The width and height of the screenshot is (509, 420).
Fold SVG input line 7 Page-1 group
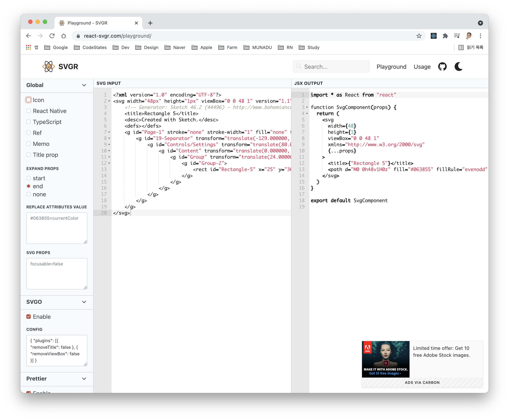tap(109, 132)
